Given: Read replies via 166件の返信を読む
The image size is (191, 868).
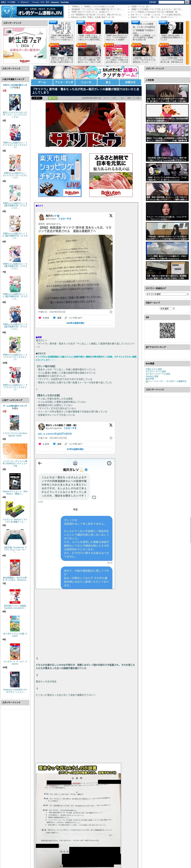Looking at the screenshot, I should click(x=75, y=323).
